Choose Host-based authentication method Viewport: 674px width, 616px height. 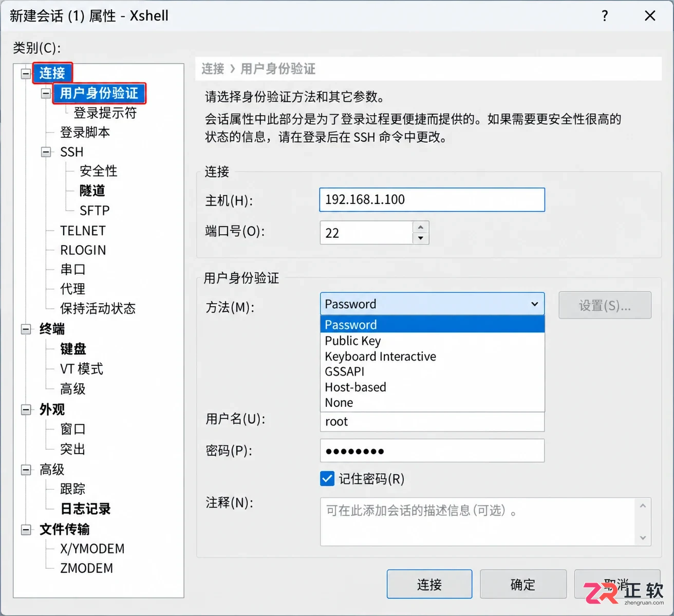click(432, 387)
